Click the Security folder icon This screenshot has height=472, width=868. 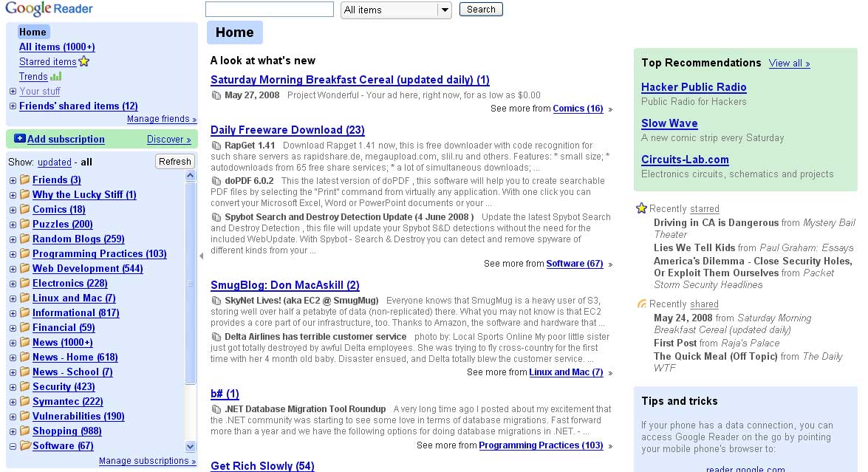25,386
